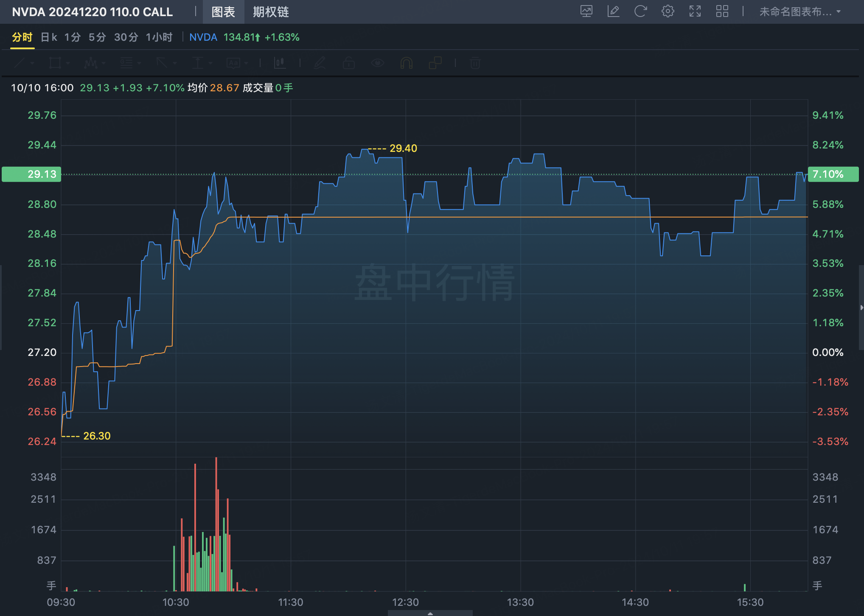Expand the text annotation tool dropdown arrow
This screenshot has height=616, width=864.
point(246,64)
